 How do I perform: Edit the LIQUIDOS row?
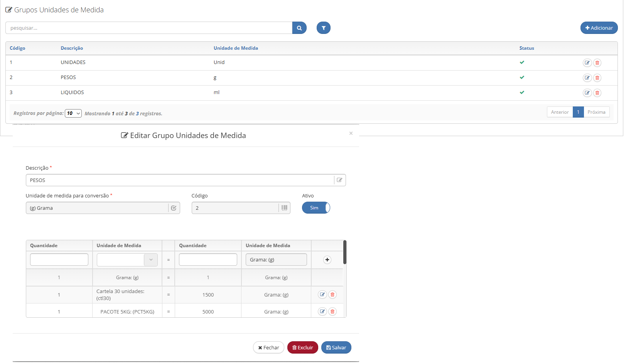pyautogui.click(x=587, y=93)
